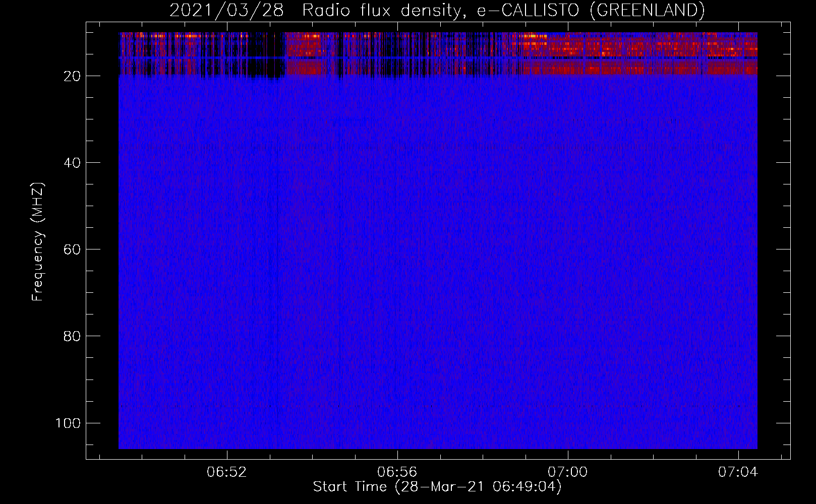The image size is (816, 504).
Task: Click the 40 MHz frequency tick label
Action: 72,163
